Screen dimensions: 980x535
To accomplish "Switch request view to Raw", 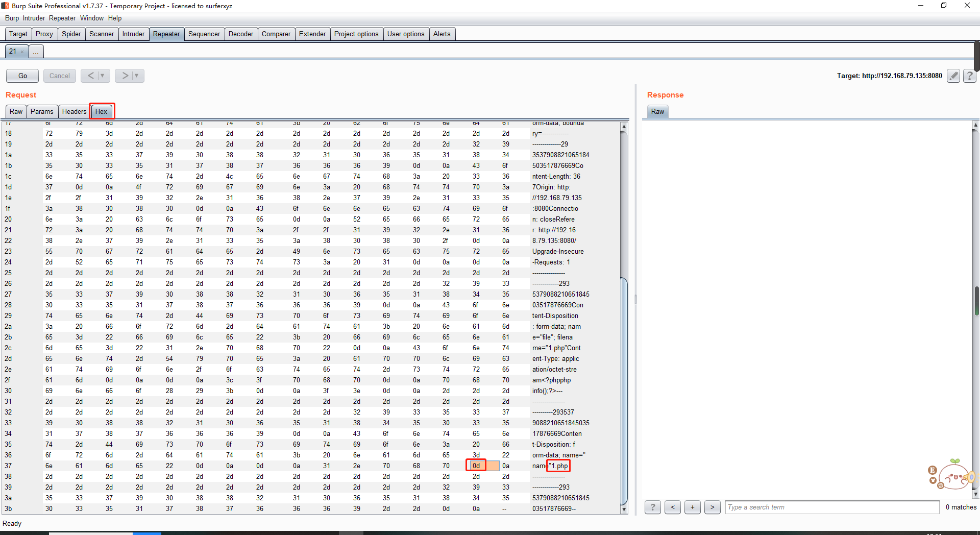I will point(16,111).
